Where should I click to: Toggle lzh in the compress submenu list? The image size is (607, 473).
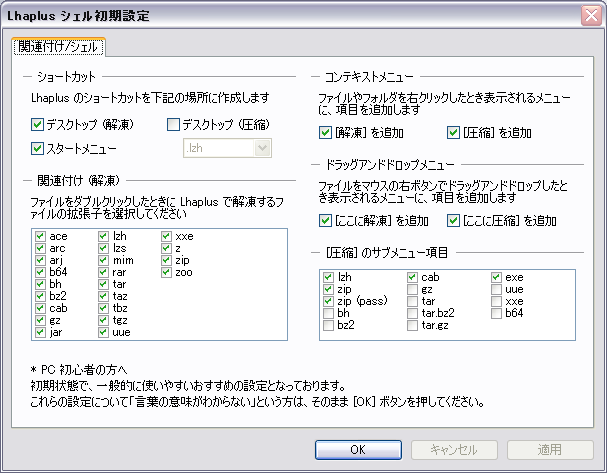point(328,277)
